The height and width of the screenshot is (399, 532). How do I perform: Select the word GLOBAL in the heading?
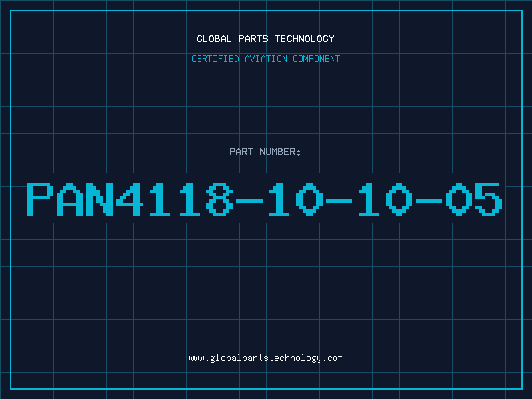coord(213,39)
